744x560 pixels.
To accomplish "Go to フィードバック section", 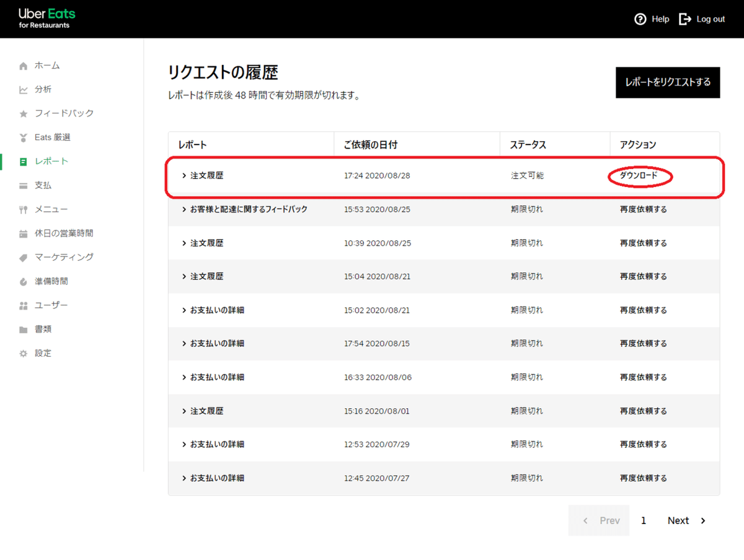I will 64,113.
